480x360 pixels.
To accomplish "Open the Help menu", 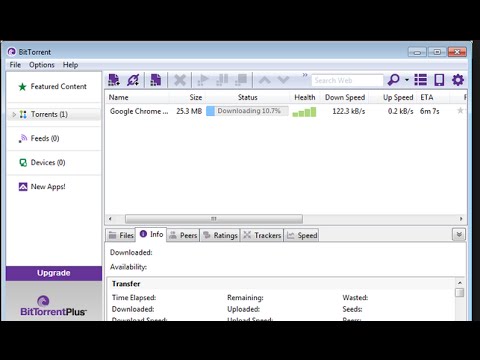I will coord(70,65).
